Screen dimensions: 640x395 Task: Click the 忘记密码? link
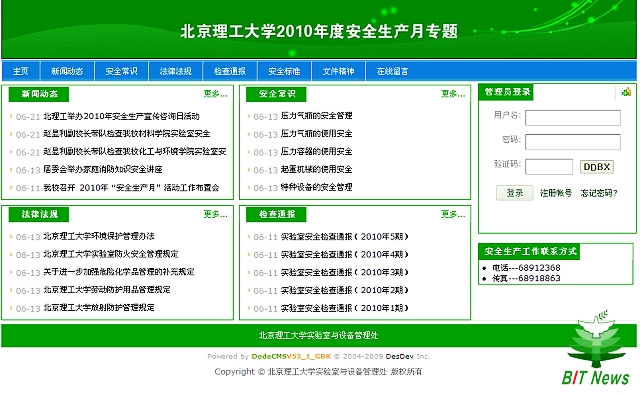[599, 193]
